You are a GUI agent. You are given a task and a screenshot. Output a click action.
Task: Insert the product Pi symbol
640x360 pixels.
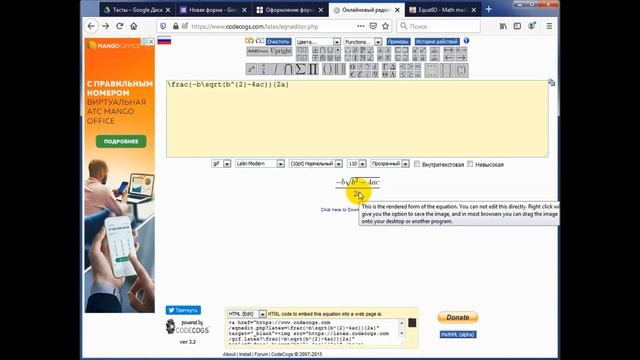313,69
